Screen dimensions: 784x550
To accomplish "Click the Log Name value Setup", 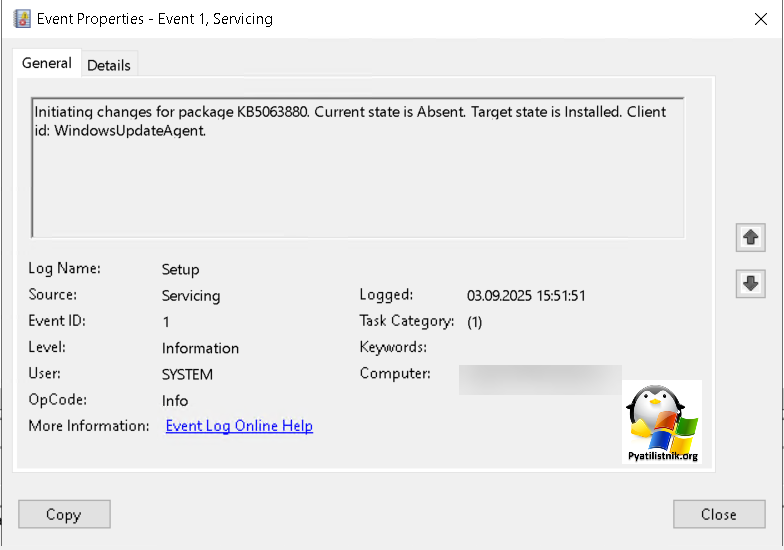I will pos(181,270).
